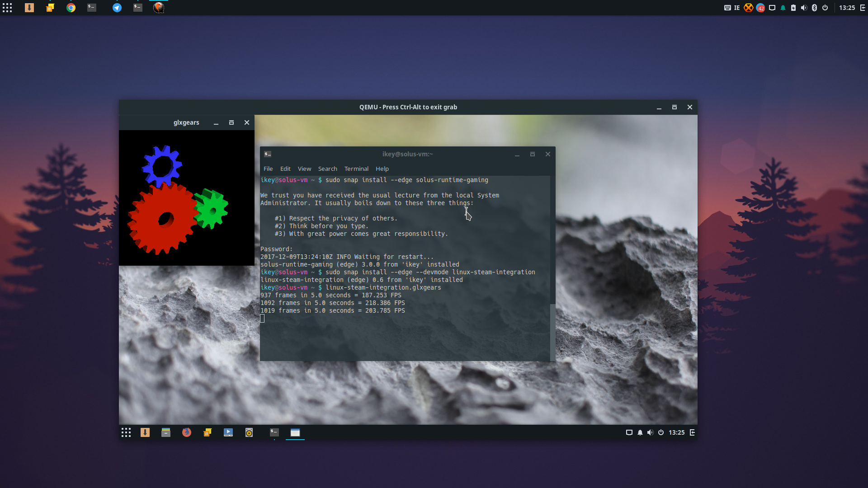The width and height of the screenshot is (868, 488).
Task: Click the 'Waiting for restart...' line
Action: [x=347, y=257]
